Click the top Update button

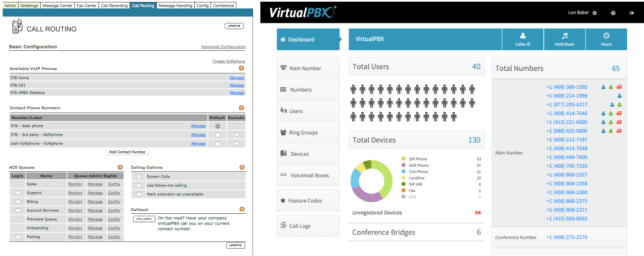pyautogui.click(x=234, y=26)
